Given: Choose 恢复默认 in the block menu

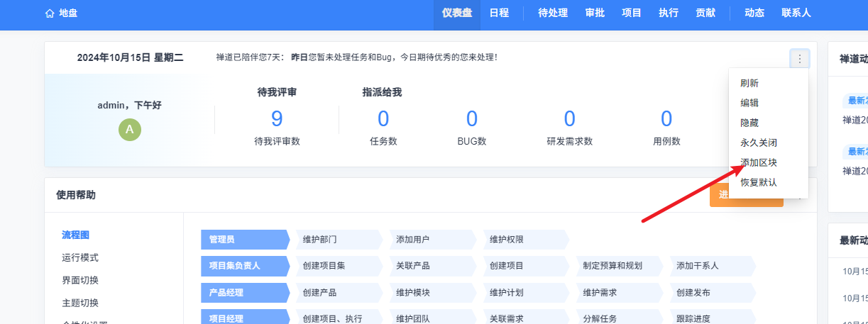Looking at the screenshot, I should [769, 182].
